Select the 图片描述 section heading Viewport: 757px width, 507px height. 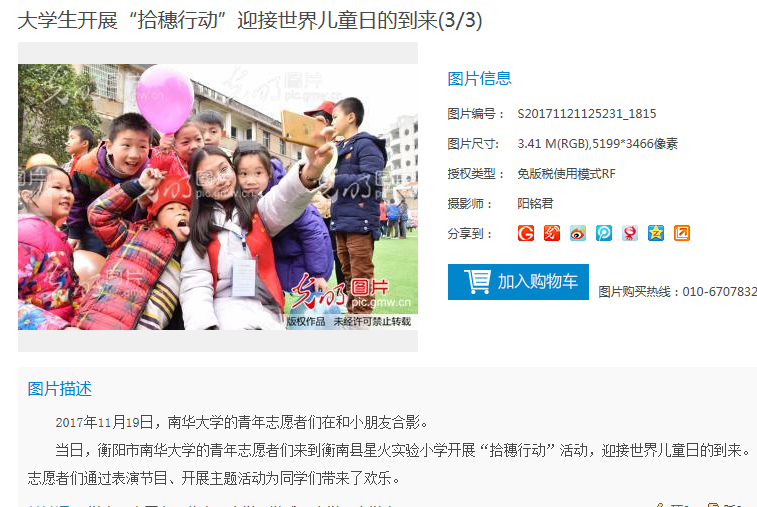59,389
